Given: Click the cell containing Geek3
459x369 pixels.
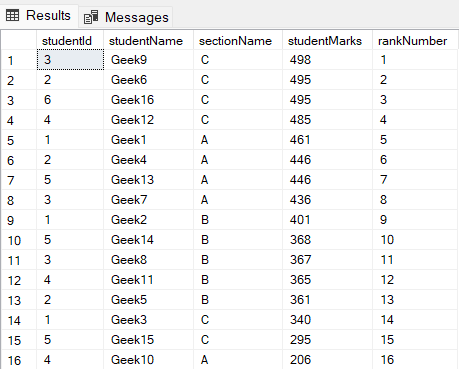Looking at the screenshot, I should coord(149,320).
